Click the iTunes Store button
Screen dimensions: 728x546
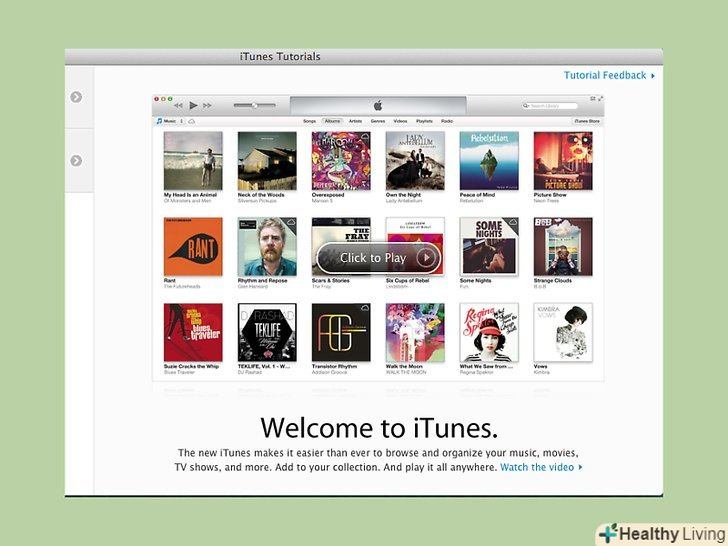[587, 121]
